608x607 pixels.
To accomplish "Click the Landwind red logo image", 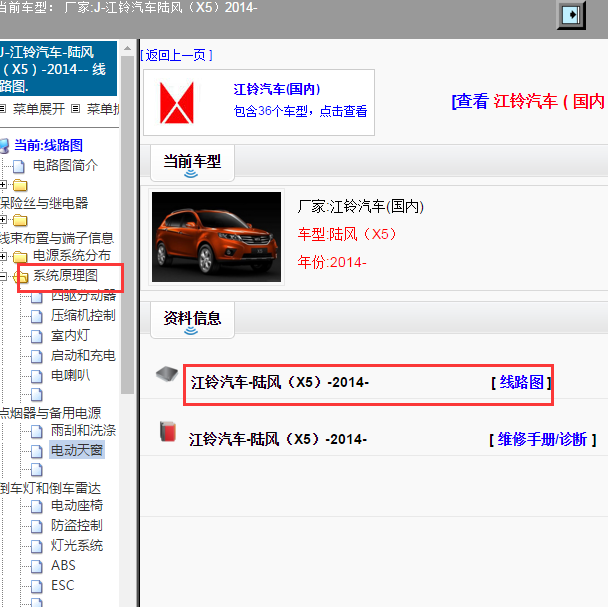I will point(177,103).
